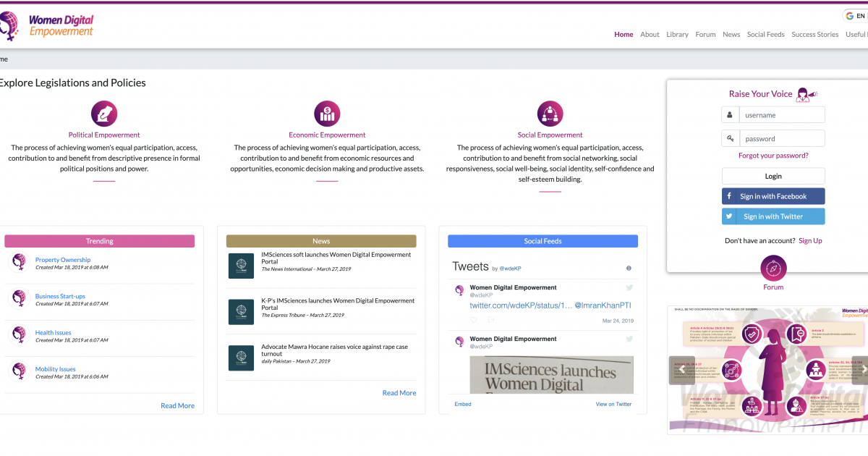Click the Social Feeds panel header
Image resolution: width=868 pixels, height=456 pixels.
coord(542,241)
